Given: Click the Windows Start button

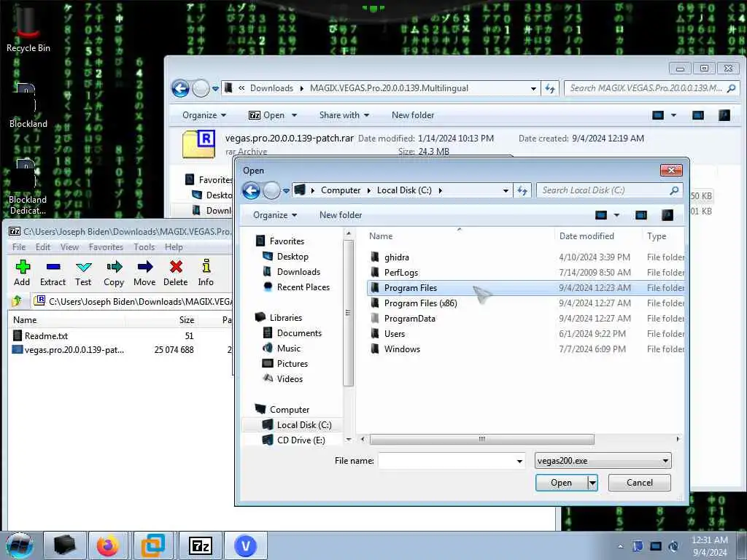Looking at the screenshot, I should [x=19, y=545].
